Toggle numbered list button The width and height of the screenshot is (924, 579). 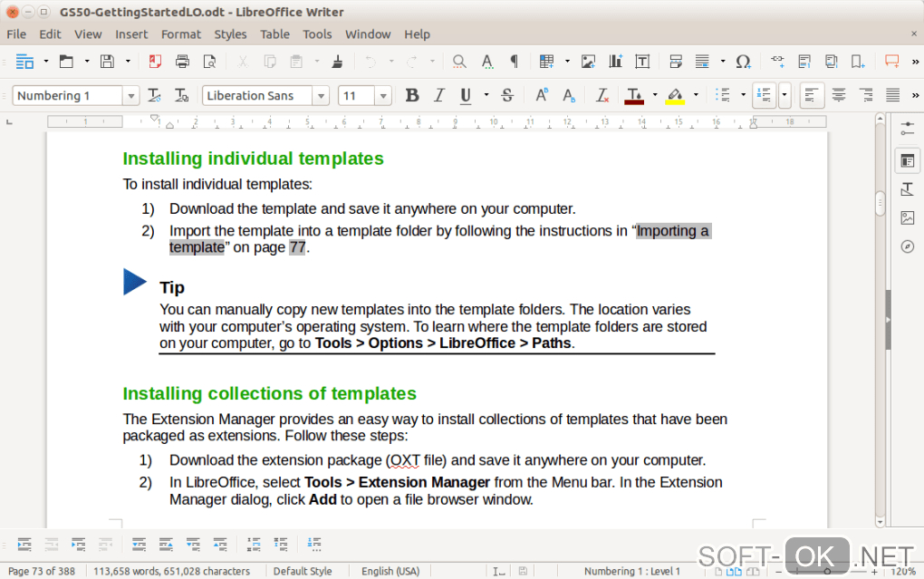pyautogui.click(x=765, y=95)
